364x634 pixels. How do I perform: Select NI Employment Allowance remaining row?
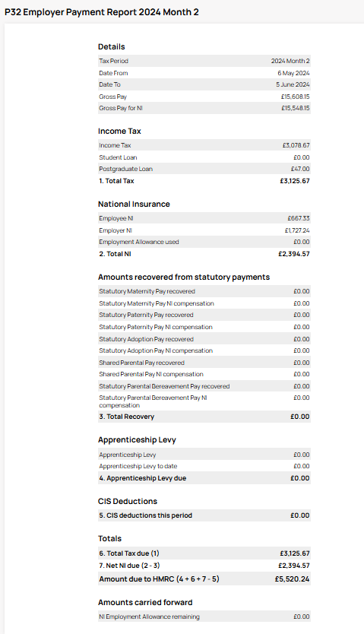(204, 617)
